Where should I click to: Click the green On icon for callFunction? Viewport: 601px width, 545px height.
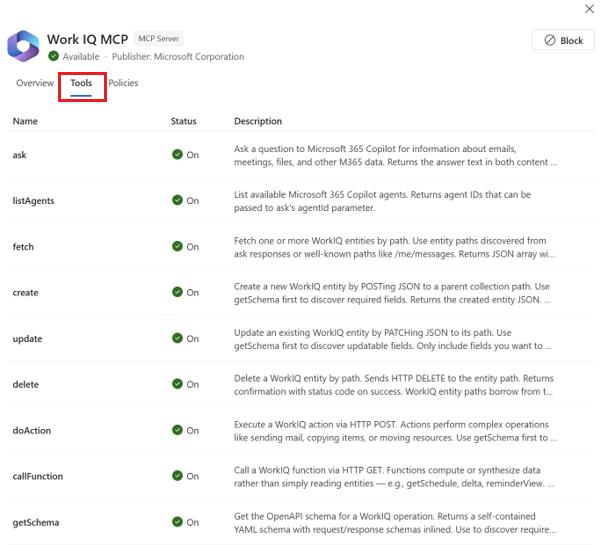click(177, 476)
